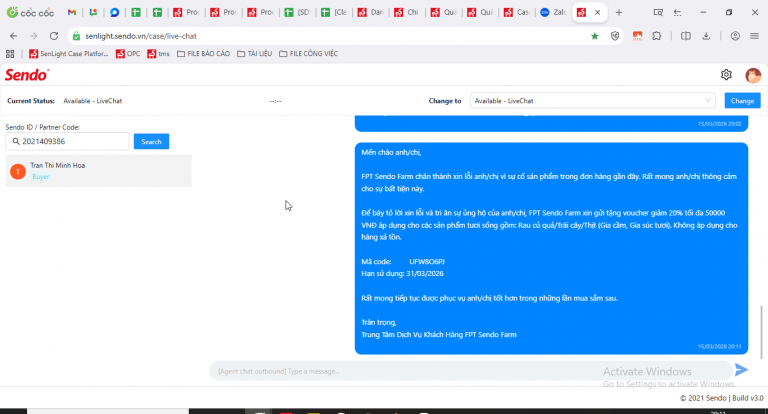Viewport: 768px width, 414px height.
Task: Open the Gmail pinned tab
Action: click(x=72, y=12)
